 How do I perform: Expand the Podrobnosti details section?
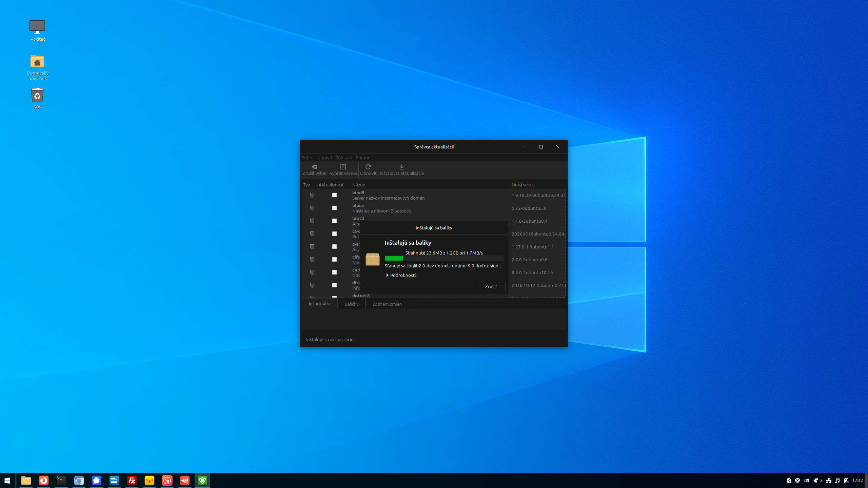(401, 275)
